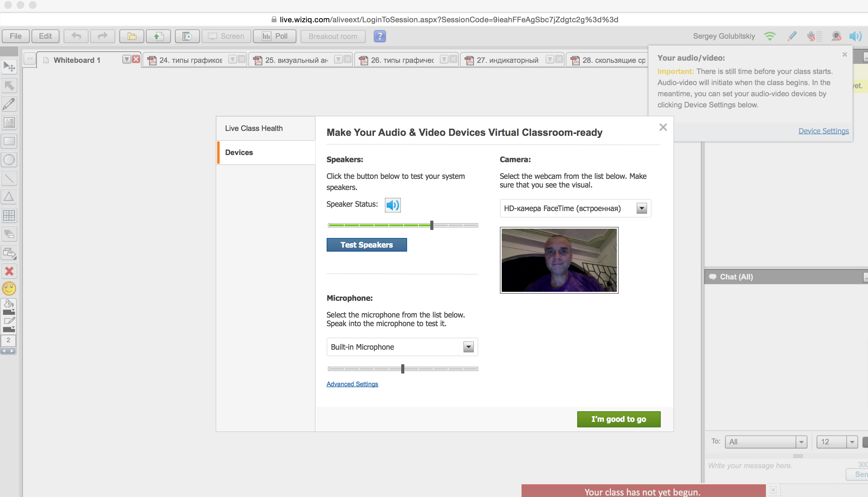Open the File menu
The height and width of the screenshot is (497, 868).
(x=15, y=36)
